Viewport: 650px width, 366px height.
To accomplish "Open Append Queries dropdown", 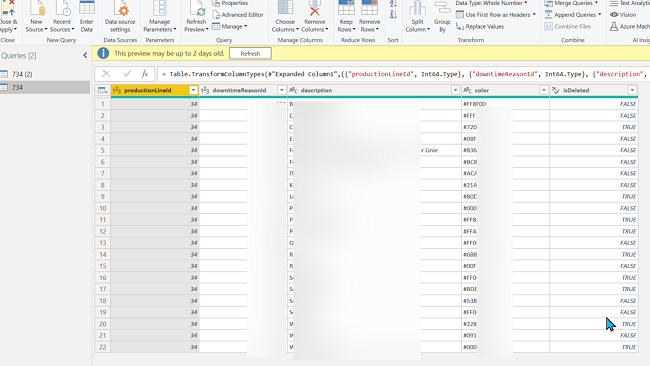I will (573, 15).
